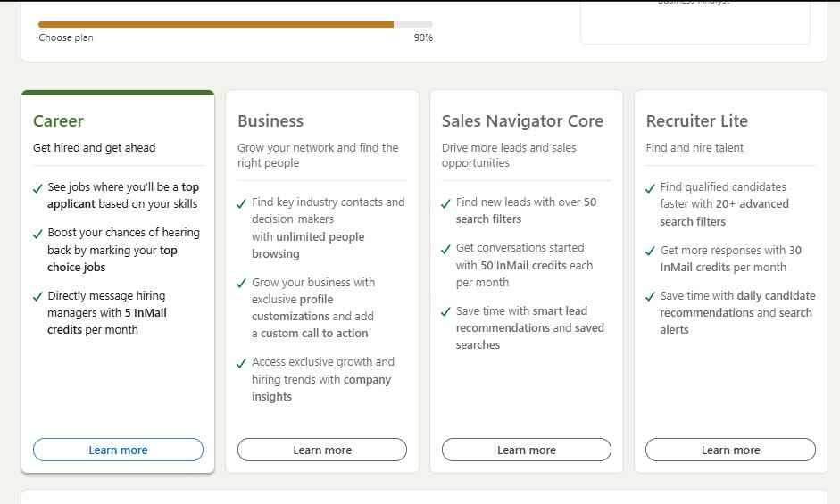The image size is (840, 504).
Task: Click 'Find key industry contacts and decision-makers' text
Action: [328, 227]
